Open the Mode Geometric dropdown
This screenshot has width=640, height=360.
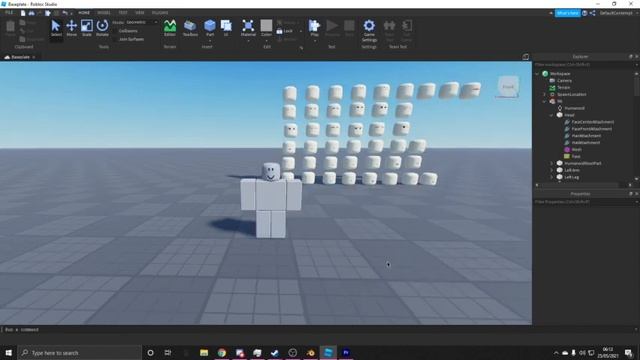[x=142, y=22]
